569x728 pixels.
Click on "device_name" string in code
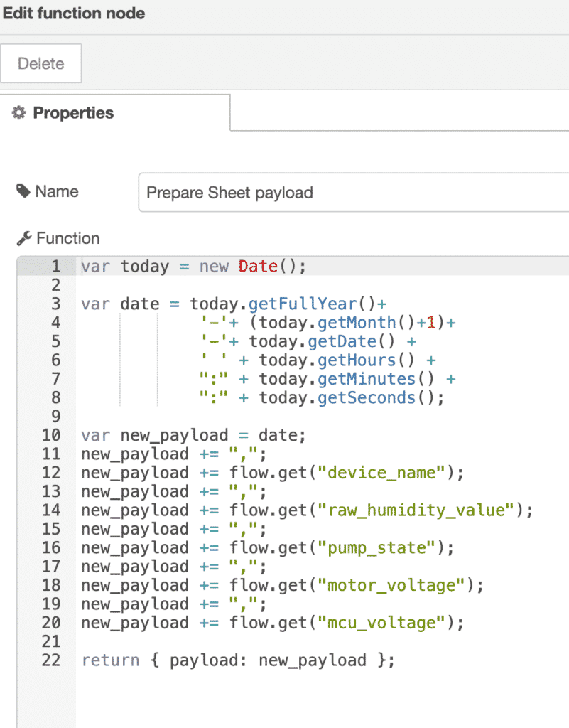click(x=381, y=473)
